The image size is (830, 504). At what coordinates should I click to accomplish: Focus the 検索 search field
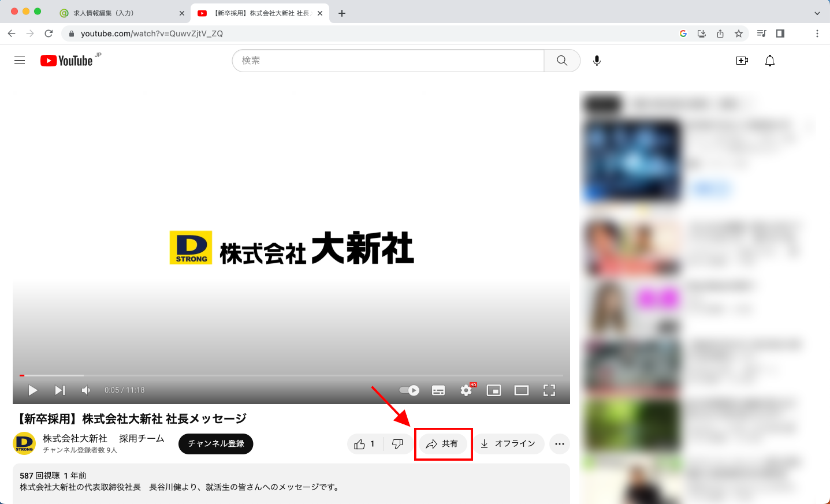(x=388, y=61)
